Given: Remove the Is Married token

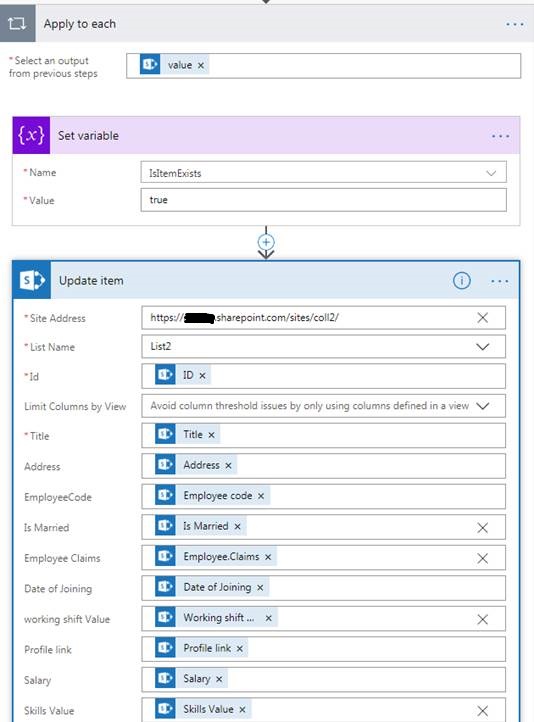Looking at the screenshot, I should pyautogui.click(x=238, y=526).
